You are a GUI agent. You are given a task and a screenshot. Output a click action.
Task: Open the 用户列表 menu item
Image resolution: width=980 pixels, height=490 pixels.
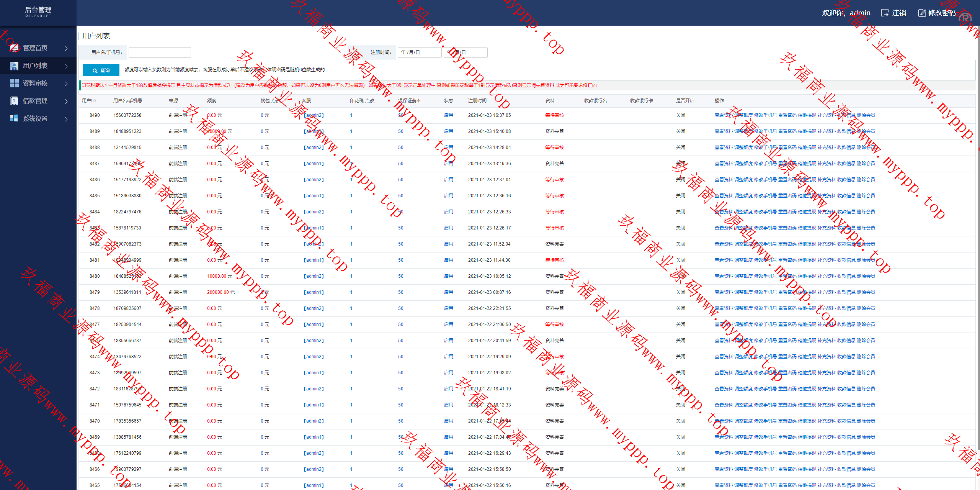(35, 66)
